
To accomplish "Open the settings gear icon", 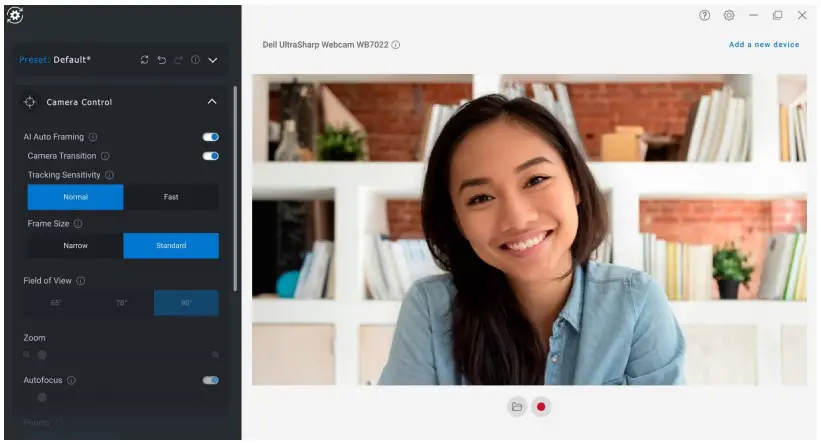I will (x=729, y=15).
